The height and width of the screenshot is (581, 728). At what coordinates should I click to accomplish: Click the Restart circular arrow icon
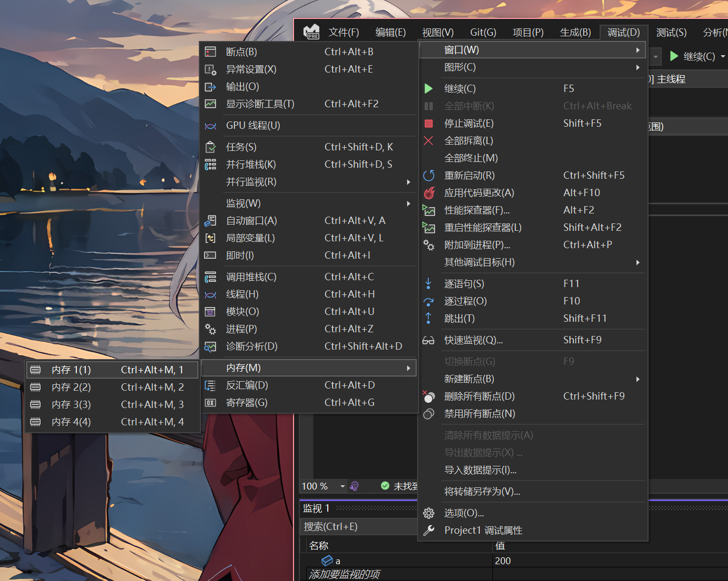pyautogui.click(x=429, y=176)
